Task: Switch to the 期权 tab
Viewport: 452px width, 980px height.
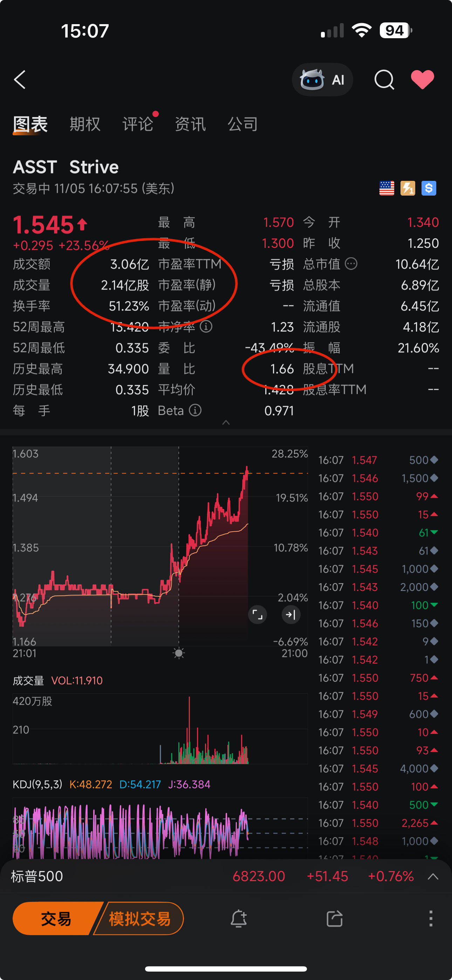Action: [85, 124]
